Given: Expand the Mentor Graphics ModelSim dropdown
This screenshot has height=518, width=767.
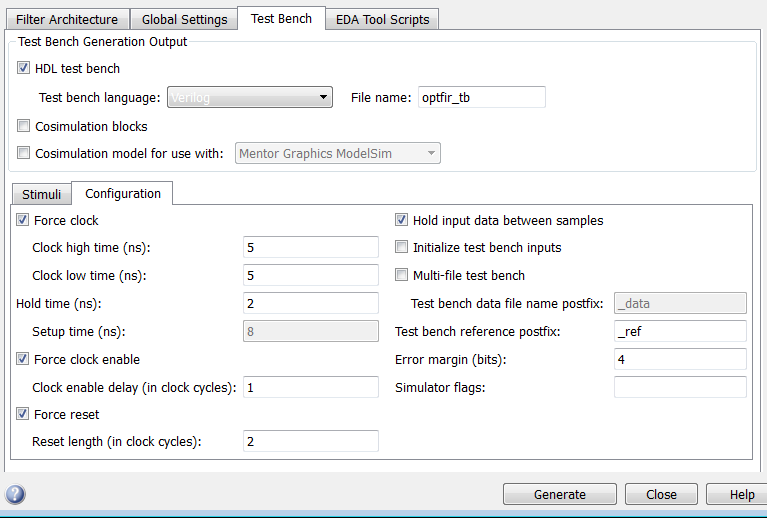Looking at the screenshot, I should pyautogui.click(x=337, y=153).
